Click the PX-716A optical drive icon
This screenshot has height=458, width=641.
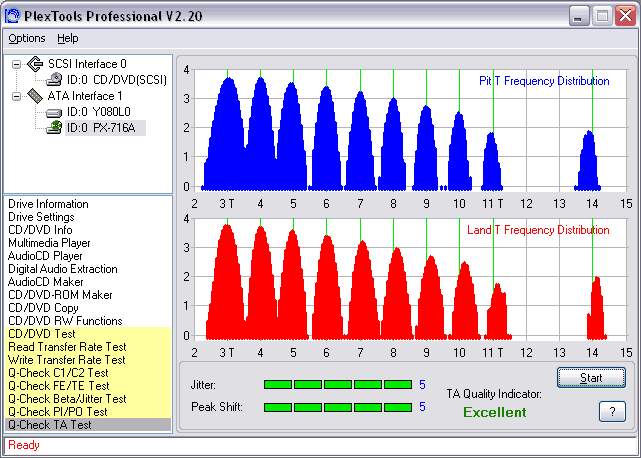tap(54, 128)
